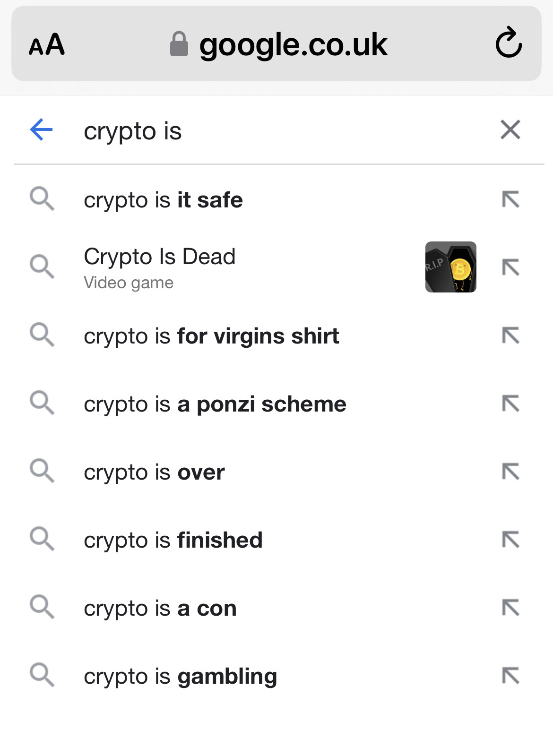This screenshot has height=756, width=553.
Task: Select the 'Crypto Is Dead' video game suggestion
Action: coord(159,267)
